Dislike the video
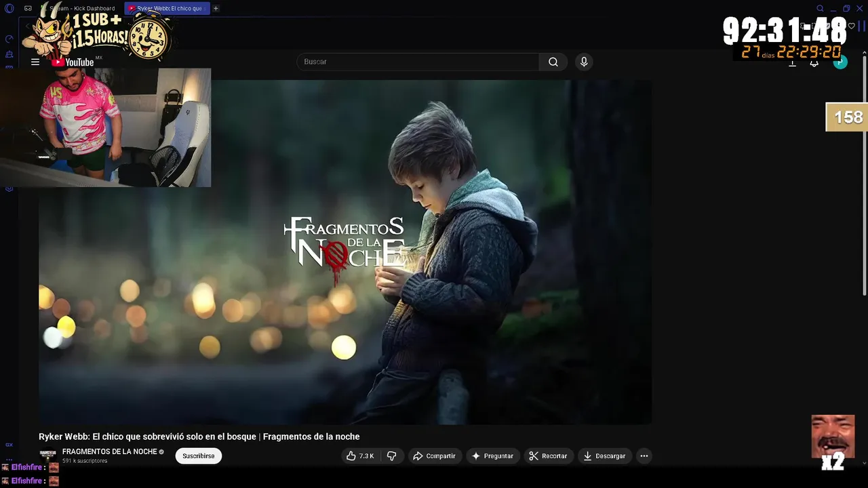 391,456
